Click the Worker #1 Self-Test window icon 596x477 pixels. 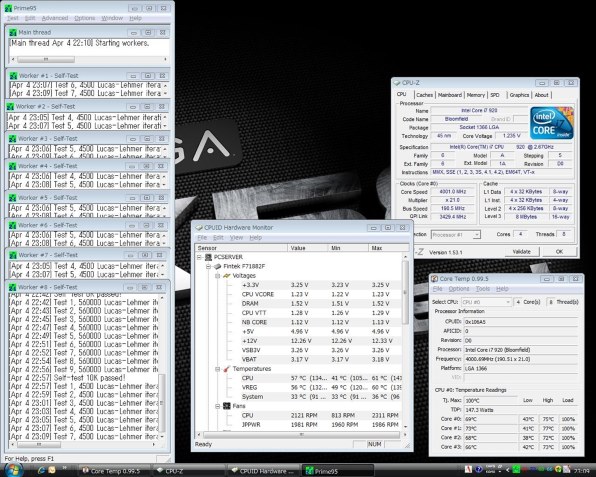[13, 76]
